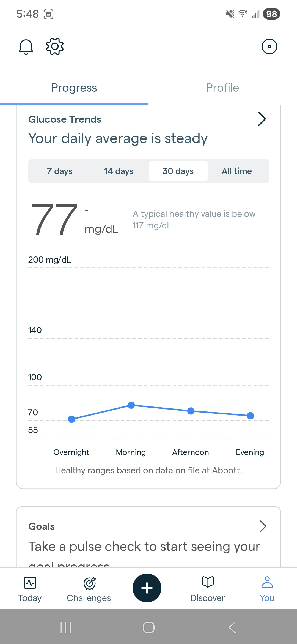
Task: Switch to the Profile tab
Action: point(222,88)
